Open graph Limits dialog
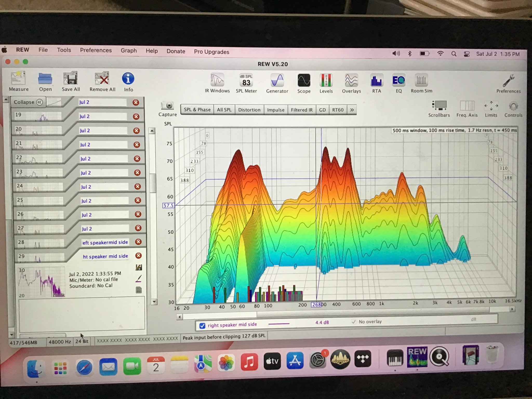The width and height of the screenshot is (532, 399). (491, 109)
